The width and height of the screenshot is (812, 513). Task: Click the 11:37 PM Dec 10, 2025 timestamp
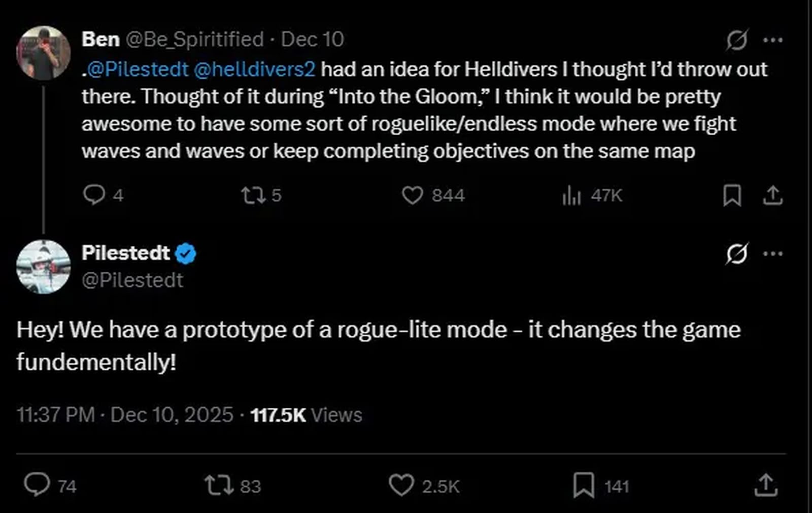coord(125,415)
